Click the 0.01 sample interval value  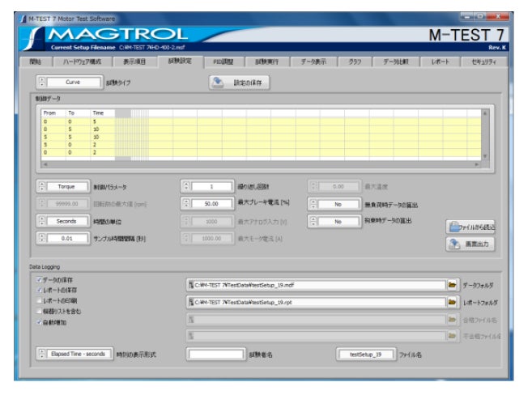(67, 238)
